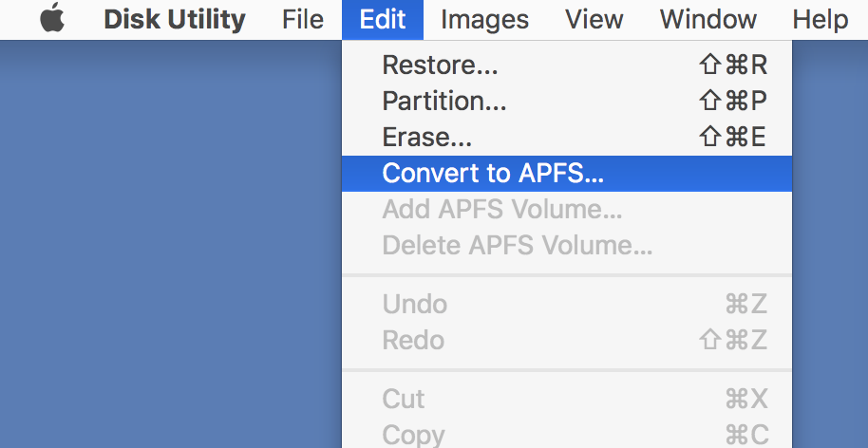868x448 pixels.
Task: Click the greyed Add APFS Volume… item
Action: (x=567, y=210)
